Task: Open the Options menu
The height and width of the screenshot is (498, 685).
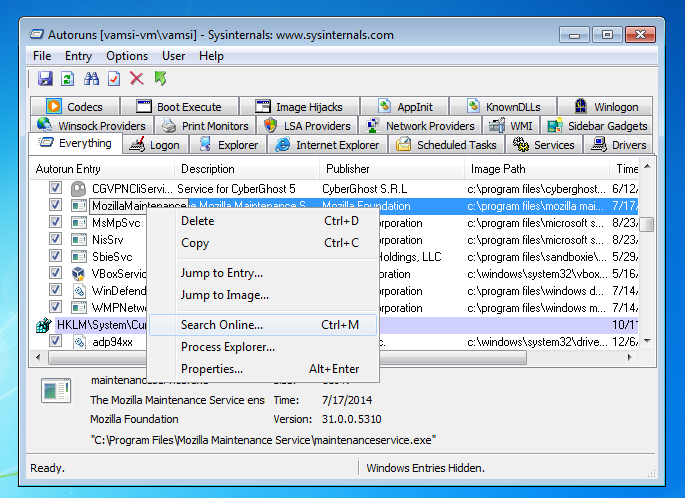Action: point(127,56)
